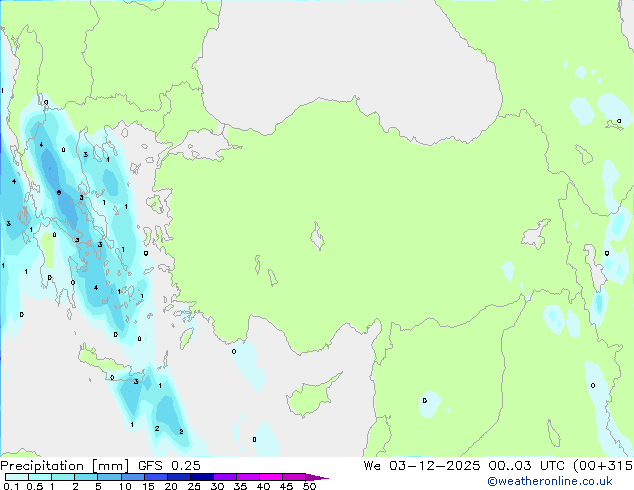Click the 40–45 mm bright magenta legend swatch
The image size is (634, 490).
point(271,477)
